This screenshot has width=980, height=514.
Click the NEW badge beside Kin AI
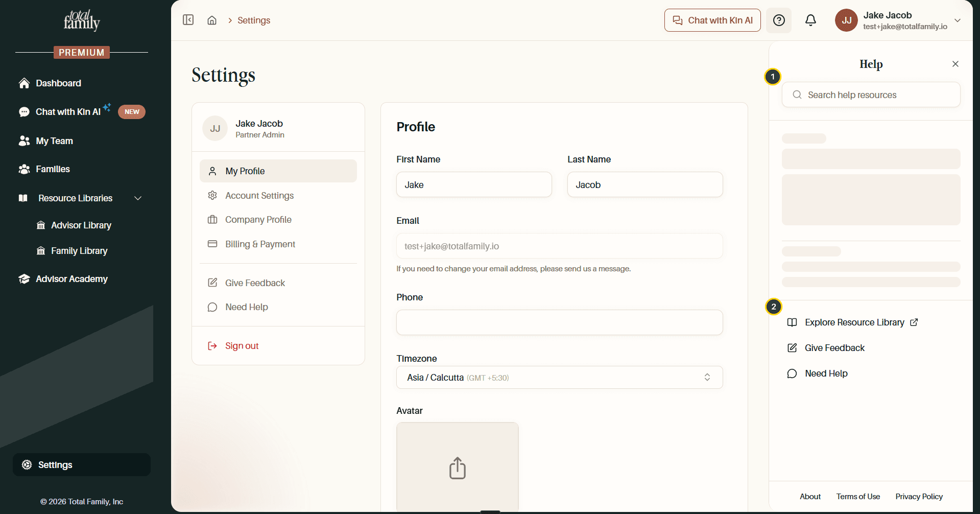point(132,112)
